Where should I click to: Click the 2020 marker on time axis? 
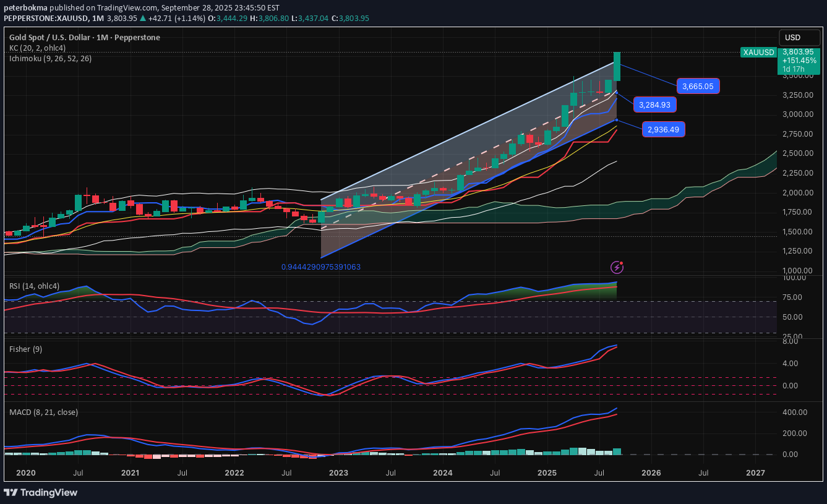pyautogui.click(x=25, y=473)
